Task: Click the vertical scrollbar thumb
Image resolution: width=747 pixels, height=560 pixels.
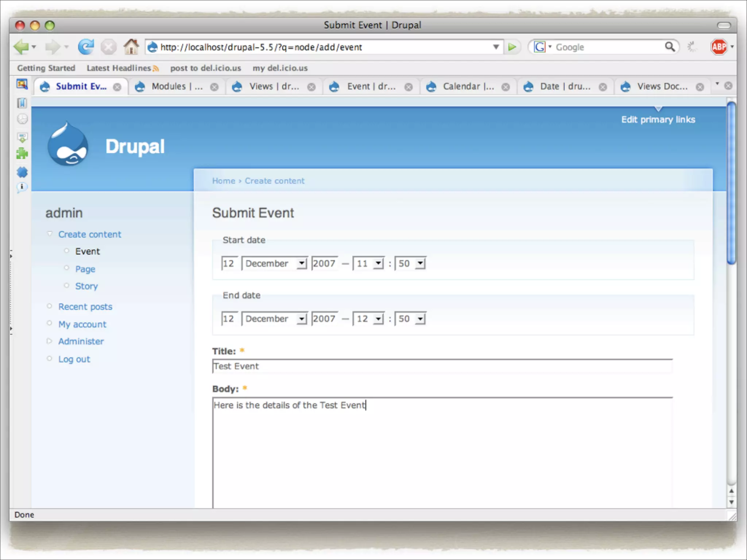Action: (731, 183)
